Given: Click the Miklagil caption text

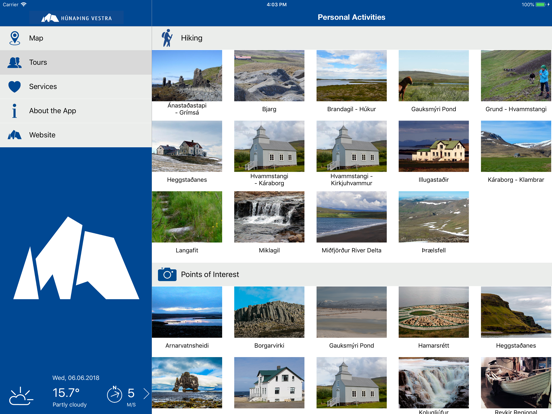Looking at the screenshot, I should click(x=269, y=250).
